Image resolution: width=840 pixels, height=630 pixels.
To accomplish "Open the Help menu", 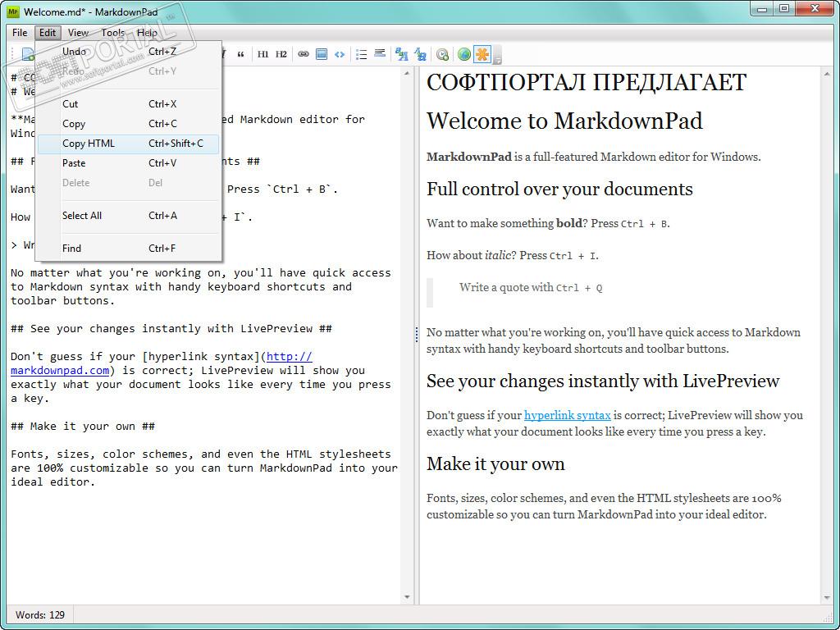I will coord(147,33).
